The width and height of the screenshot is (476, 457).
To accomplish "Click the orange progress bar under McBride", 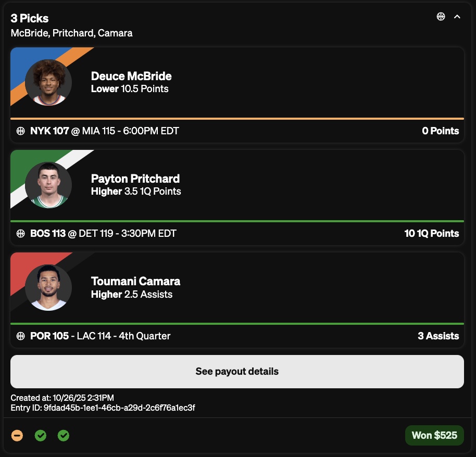I will point(237,119).
